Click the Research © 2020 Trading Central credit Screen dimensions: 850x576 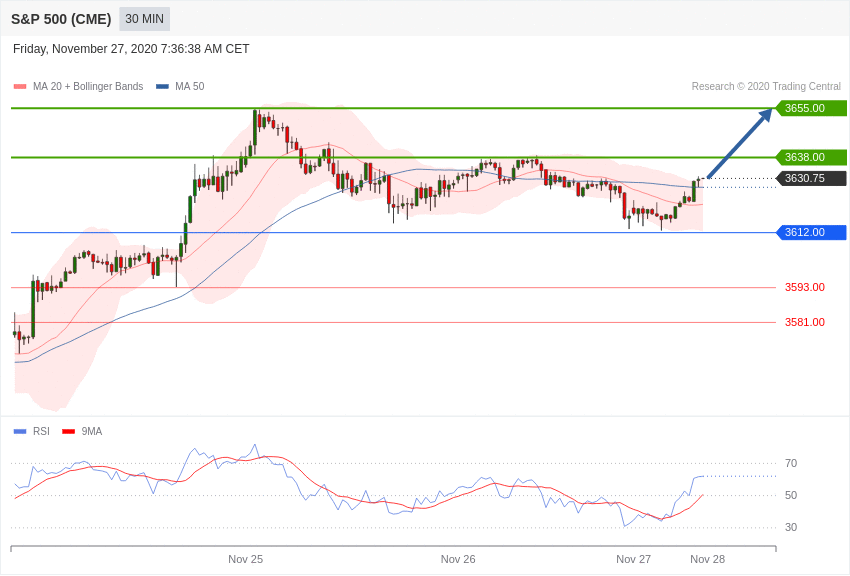coord(766,87)
